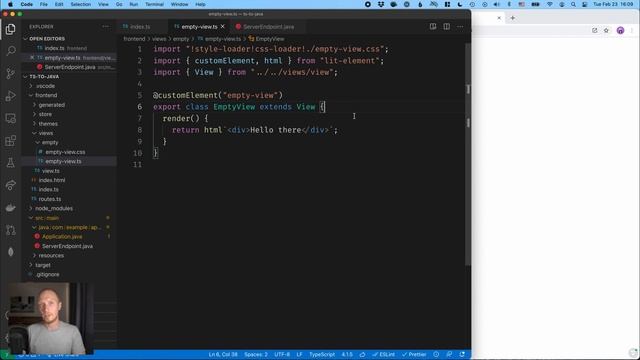Screen dimensions: 640x360
Task: Click the browser profile avatar
Action: pyautogui.click(x=620, y=30)
